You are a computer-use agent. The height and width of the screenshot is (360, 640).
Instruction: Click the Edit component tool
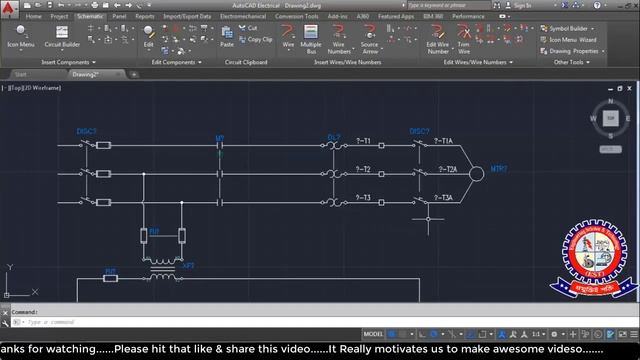pyautogui.click(x=148, y=36)
